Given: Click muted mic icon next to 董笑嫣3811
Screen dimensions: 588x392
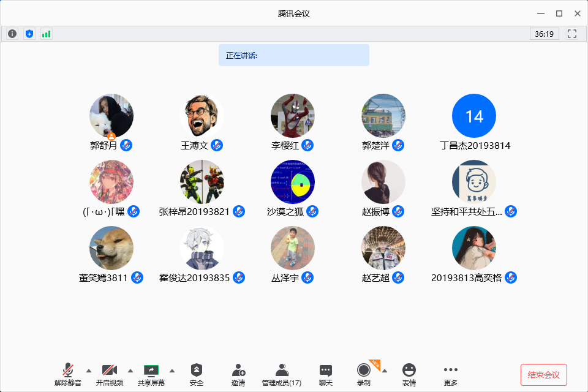Looking at the screenshot, I should pyautogui.click(x=137, y=277).
